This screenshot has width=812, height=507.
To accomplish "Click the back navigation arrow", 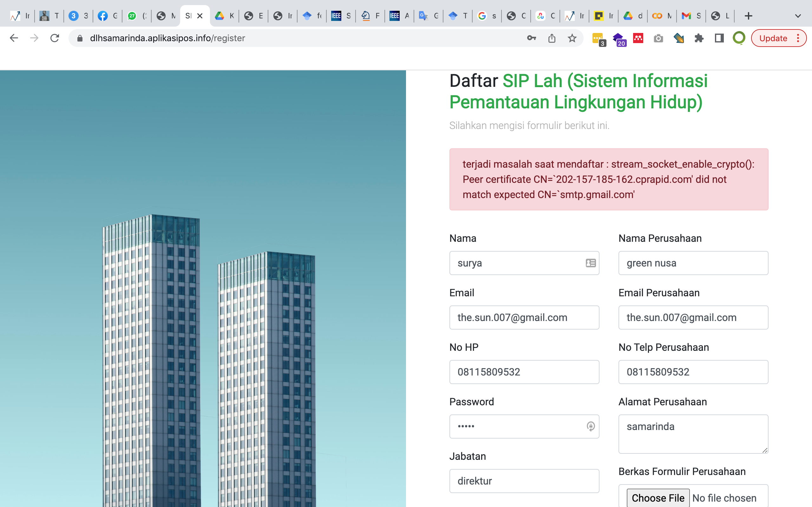I will click(x=14, y=38).
